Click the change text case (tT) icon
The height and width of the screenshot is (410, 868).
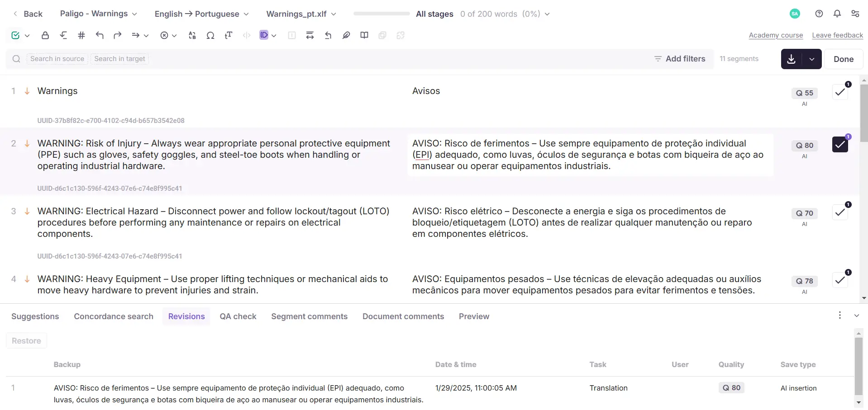click(x=229, y=35)
